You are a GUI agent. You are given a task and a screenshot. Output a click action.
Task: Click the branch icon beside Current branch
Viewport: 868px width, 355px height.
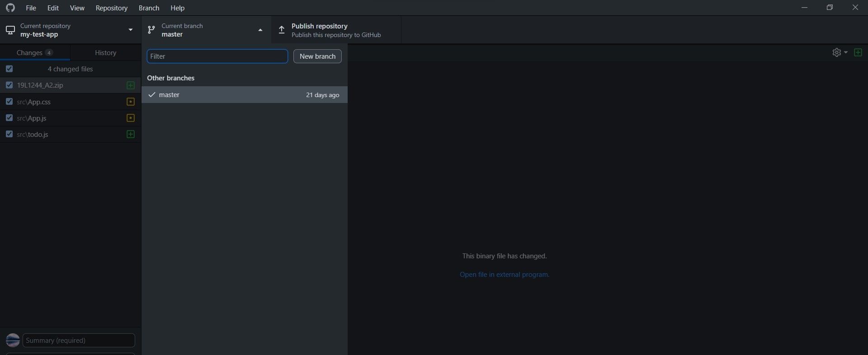[151, 30]
